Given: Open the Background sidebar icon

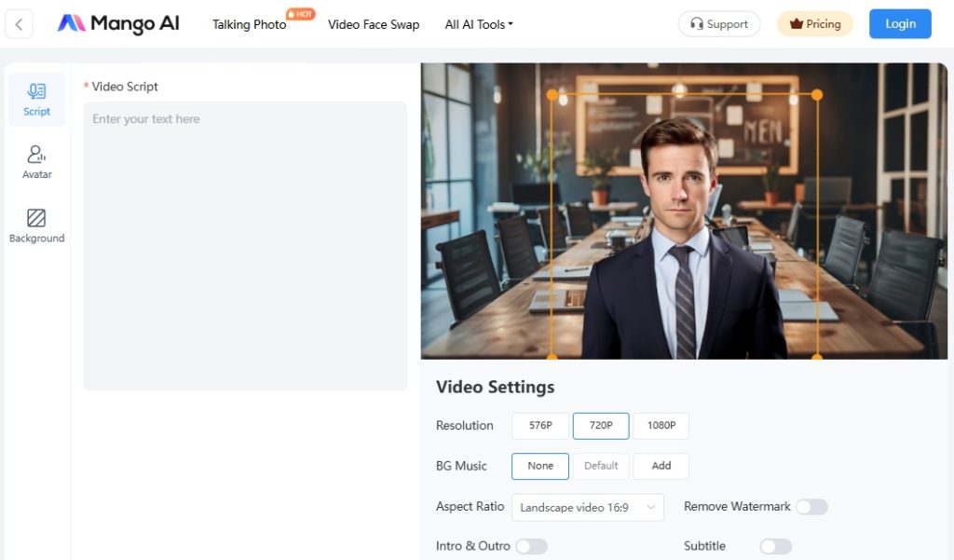Looking at the screenshot, I should 37,225.
